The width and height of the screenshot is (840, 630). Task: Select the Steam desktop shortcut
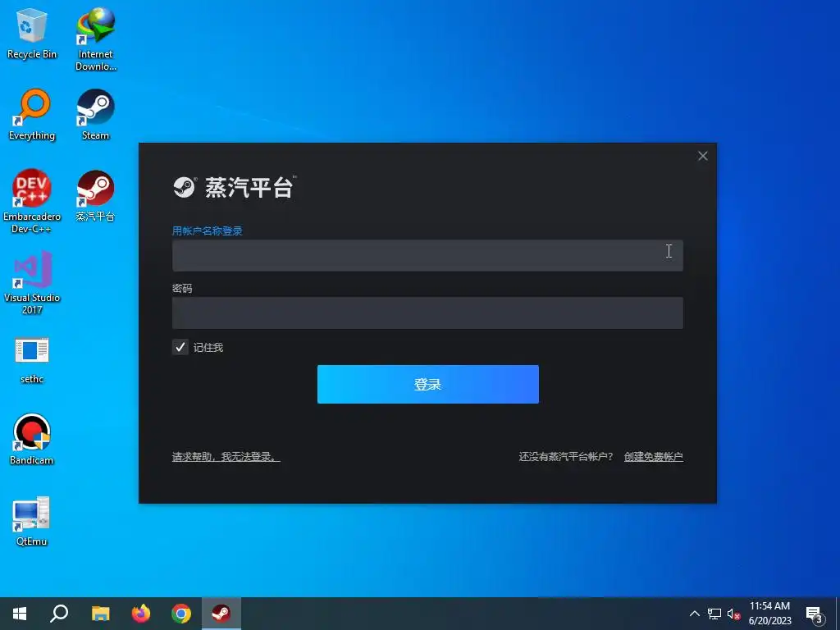pos(95,114)
